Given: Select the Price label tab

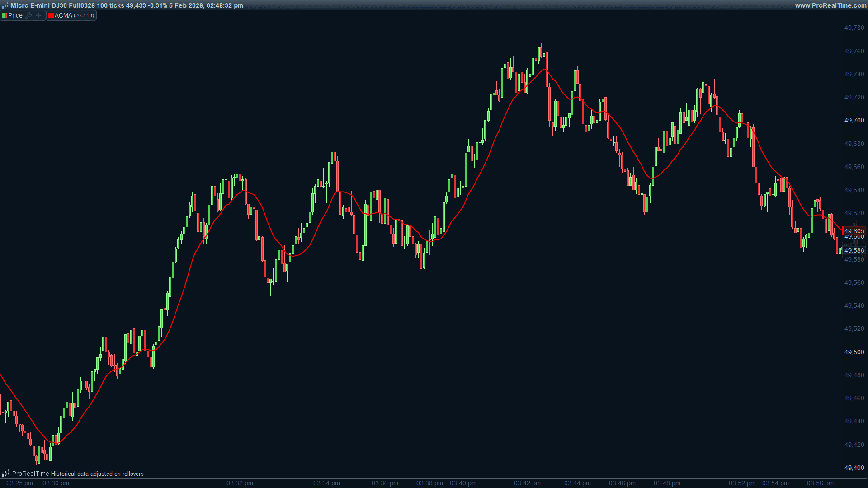Looking at the screenshot, I should [x=15, y=15].
